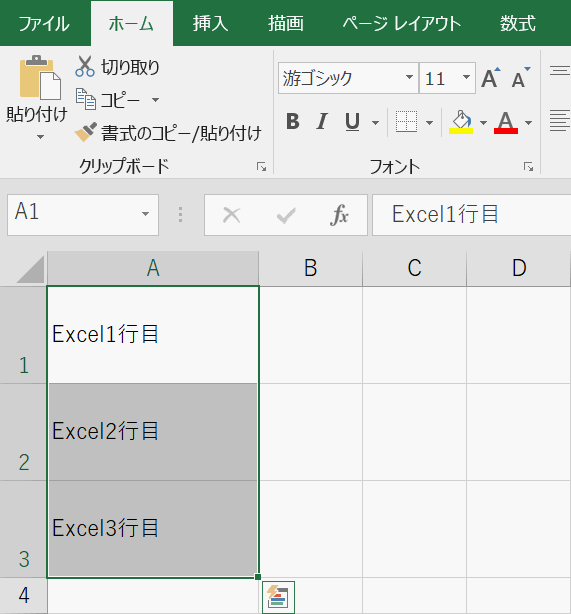
Task: Toggle underline formatting
Action: click(352, 121)
